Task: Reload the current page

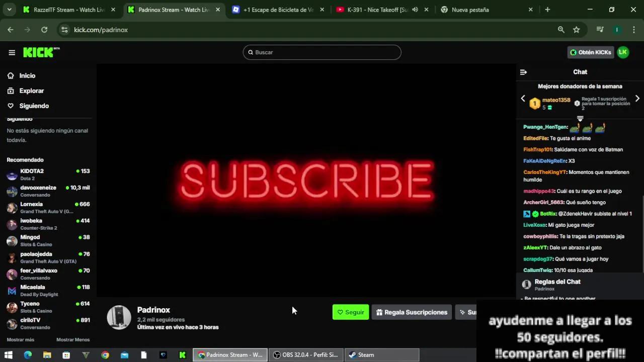Action: coord(44,30)
